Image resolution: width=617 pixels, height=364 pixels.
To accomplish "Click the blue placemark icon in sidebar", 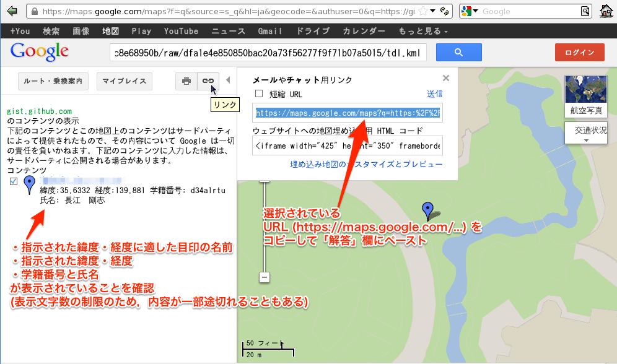I will click(30, 184).
